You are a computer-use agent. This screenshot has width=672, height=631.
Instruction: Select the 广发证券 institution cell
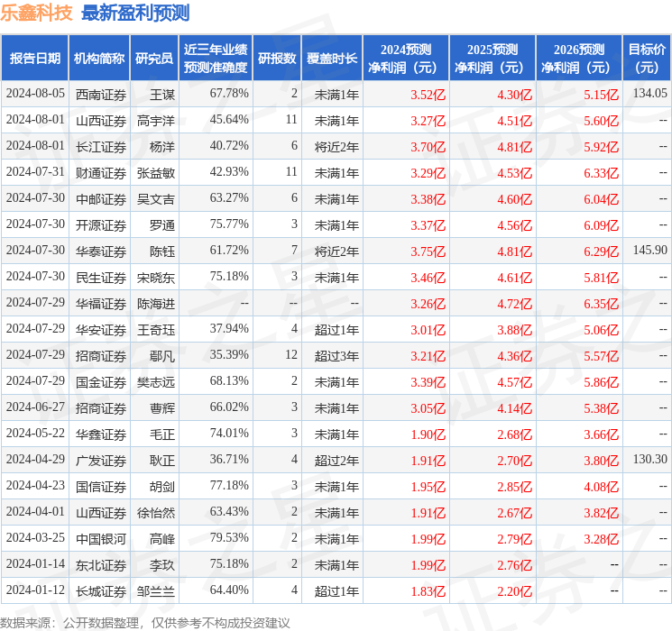tap(101, 461)
